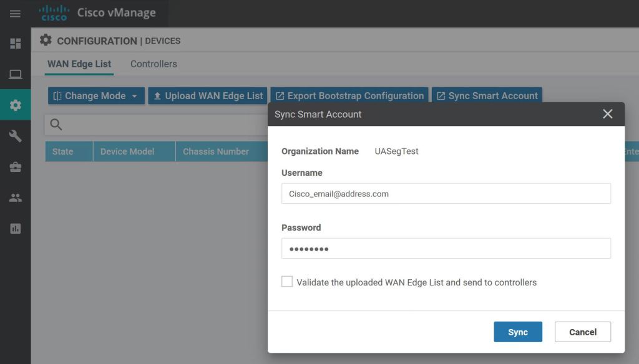Enable Validate the uploaded WAN Edge List checkbox
This screenshot has height=364, width=639.
tap(287, 282)
